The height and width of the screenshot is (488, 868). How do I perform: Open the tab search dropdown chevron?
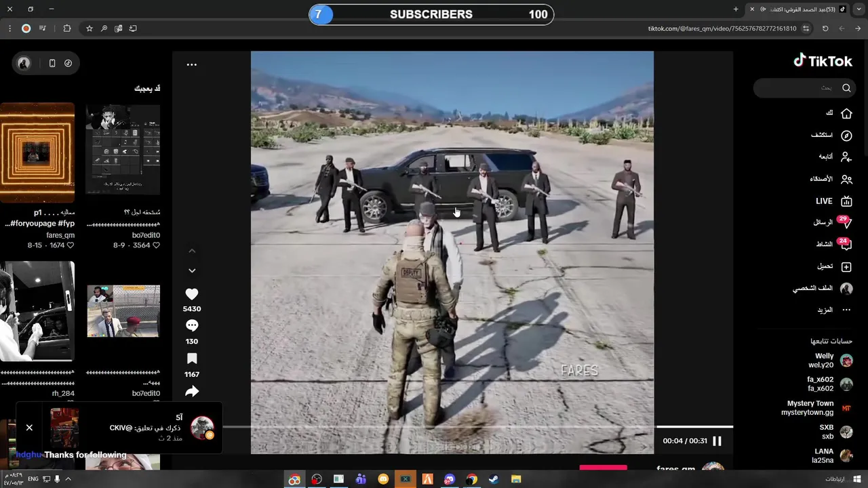[x=859, y=9]
